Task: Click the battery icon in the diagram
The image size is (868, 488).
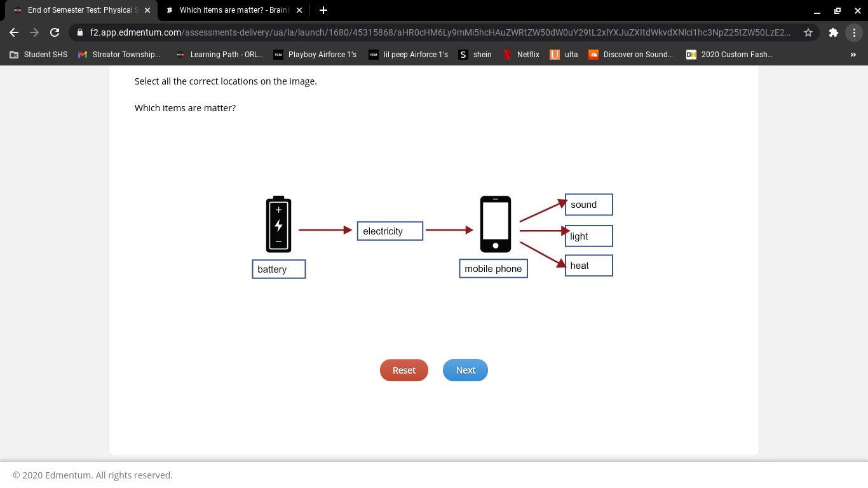Action: [278, 224]
